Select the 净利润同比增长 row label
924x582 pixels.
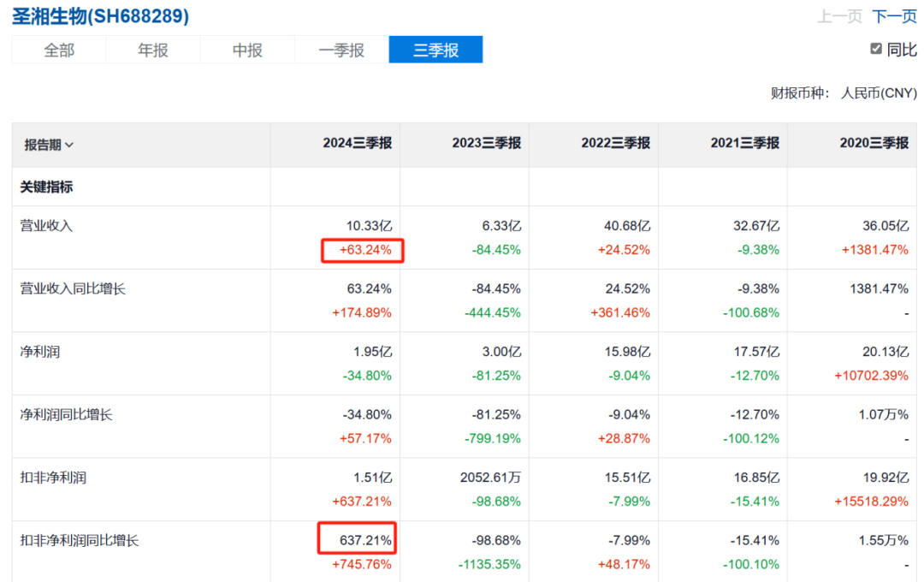[x=66, y=414]
